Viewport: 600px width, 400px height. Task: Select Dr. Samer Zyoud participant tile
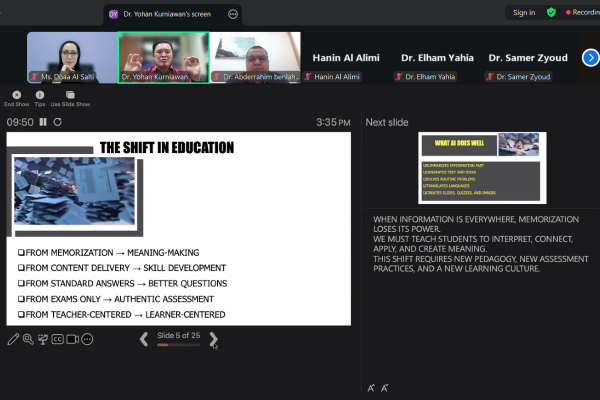click(x=528, y=58)
